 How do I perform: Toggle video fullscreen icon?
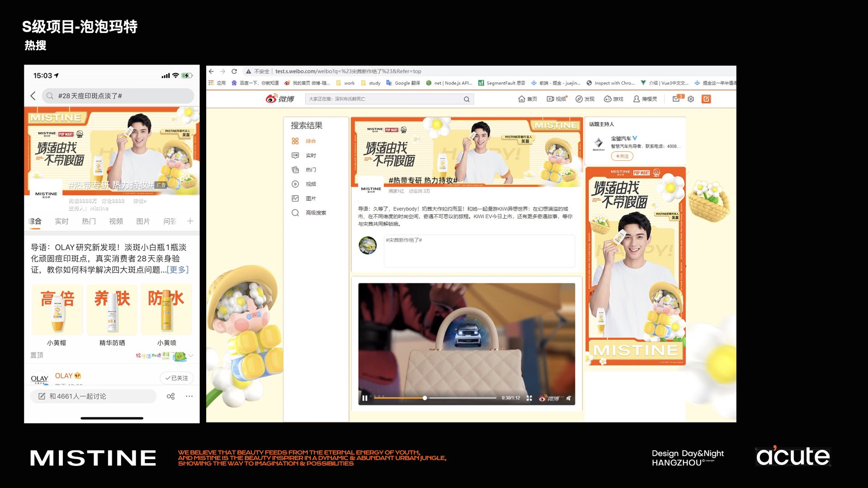point(529,398)
